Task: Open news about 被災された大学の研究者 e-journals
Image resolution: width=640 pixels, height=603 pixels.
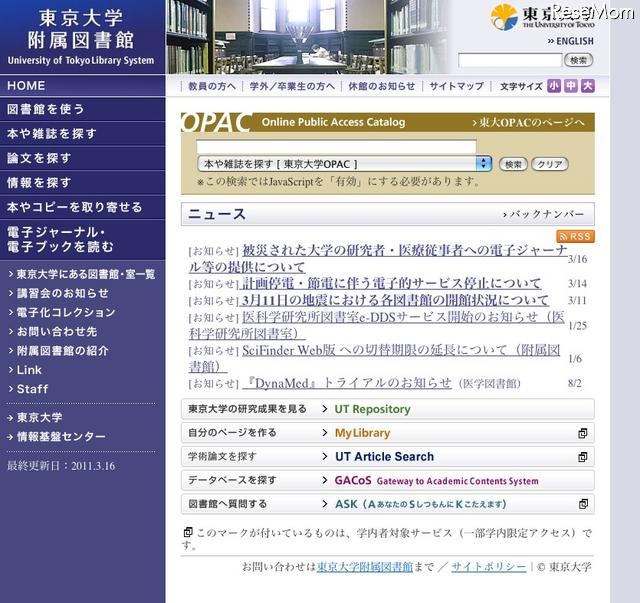Action: [x=378, y=258]
